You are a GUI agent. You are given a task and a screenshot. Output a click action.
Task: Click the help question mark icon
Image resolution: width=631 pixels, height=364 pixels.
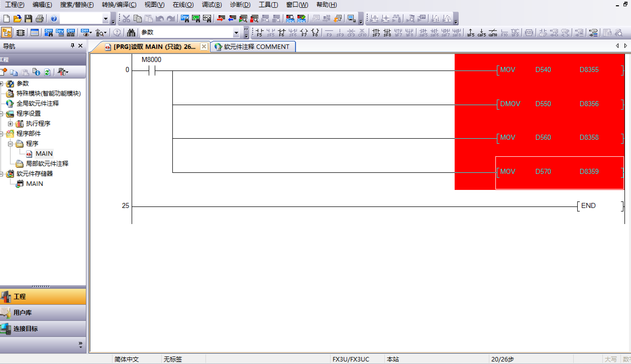coord(54,19)
